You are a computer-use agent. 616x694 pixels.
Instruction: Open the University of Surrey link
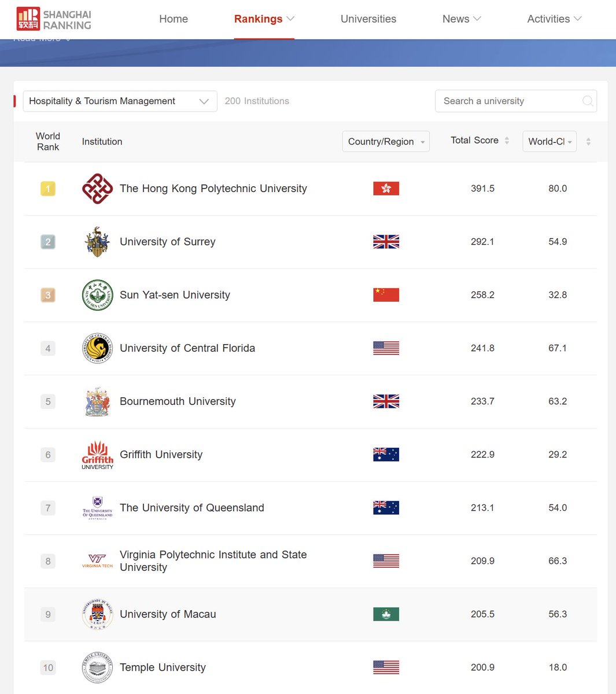pyautogui.click(x=168, y=242)
